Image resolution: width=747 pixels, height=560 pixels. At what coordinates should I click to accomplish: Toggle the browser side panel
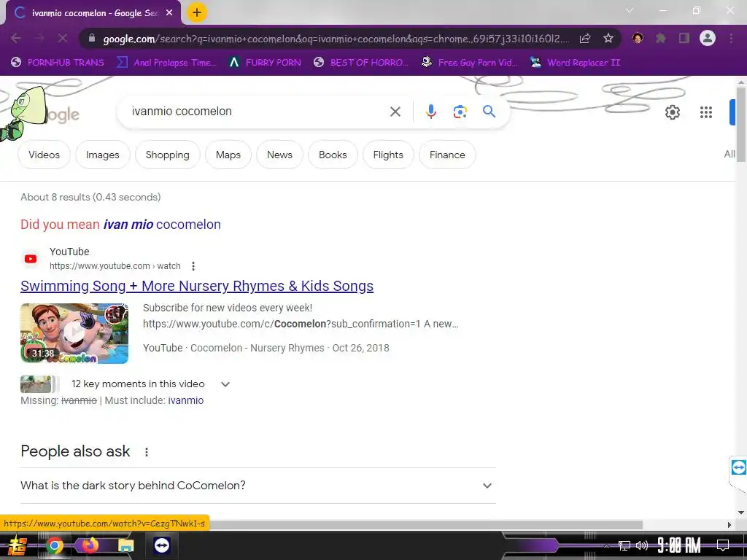pos(684,38)
